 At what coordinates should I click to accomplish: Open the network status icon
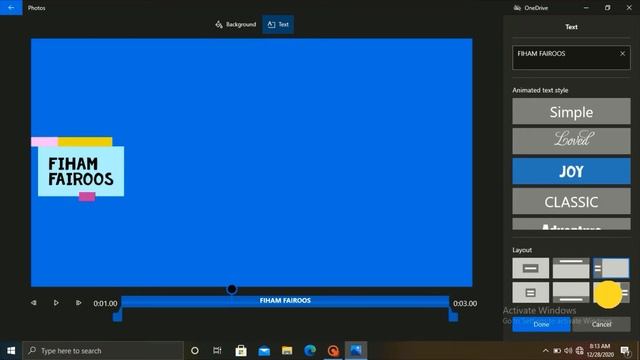(x=580, y=351)
